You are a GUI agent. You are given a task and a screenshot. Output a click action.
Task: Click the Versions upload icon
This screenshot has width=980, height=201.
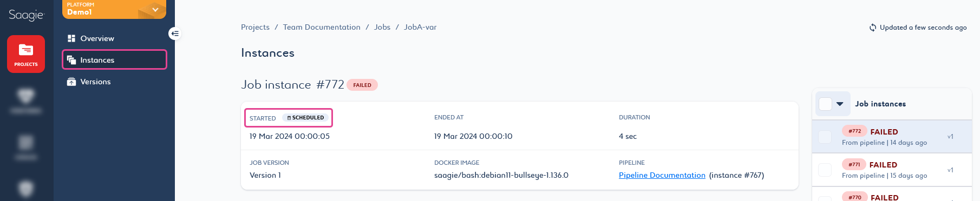(x=71, y=82)
